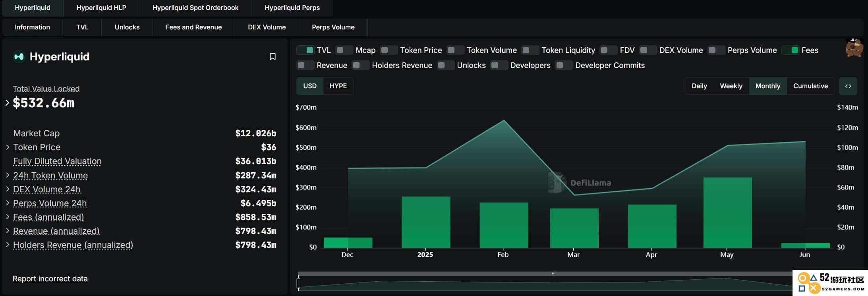Enable the Holders Revenue series
The width and height of the screenshot is (868, 296).
coord(360,65)
